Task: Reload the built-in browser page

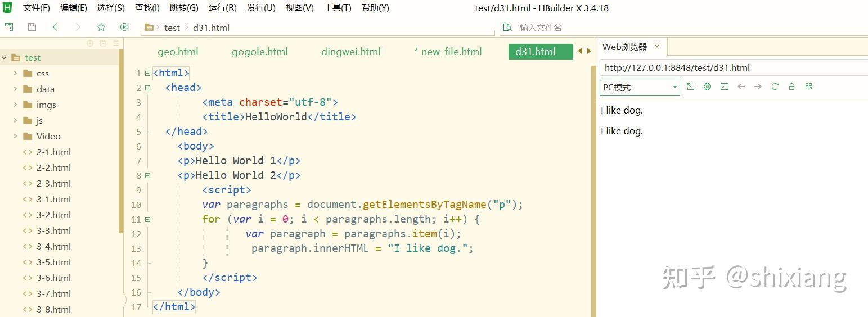Action: [775, 87]
